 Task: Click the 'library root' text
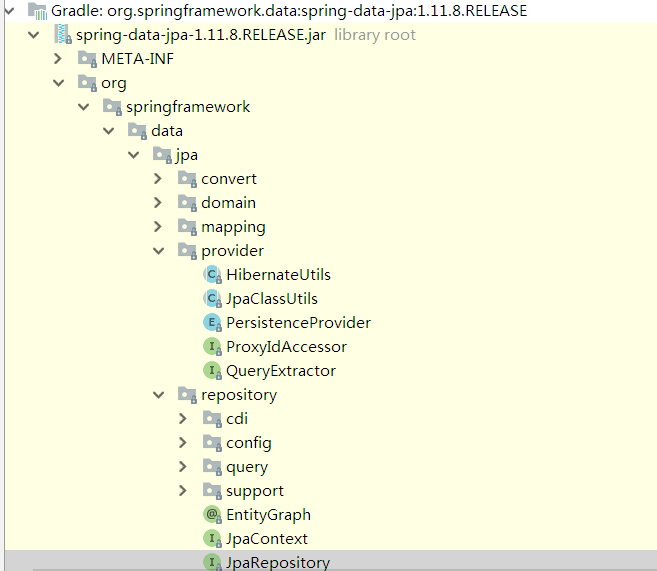(375, 35)
